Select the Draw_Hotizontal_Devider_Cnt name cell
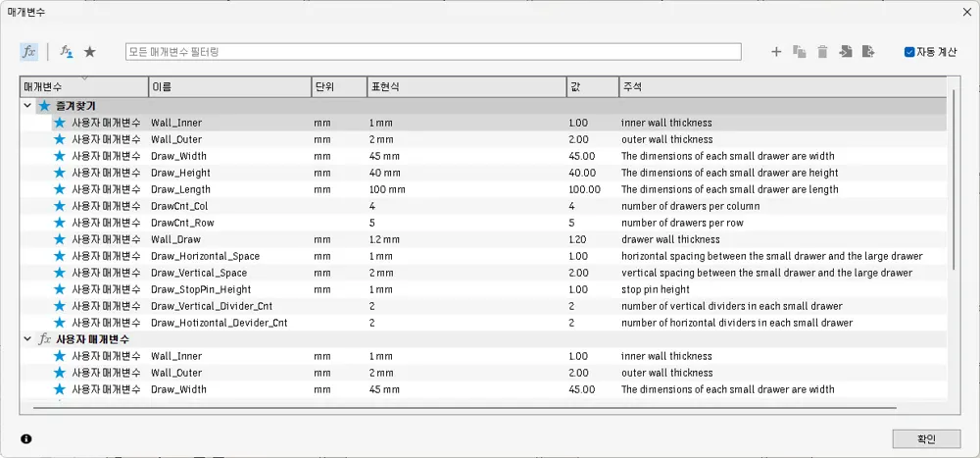The image size is (980, 458). [219, 323]
